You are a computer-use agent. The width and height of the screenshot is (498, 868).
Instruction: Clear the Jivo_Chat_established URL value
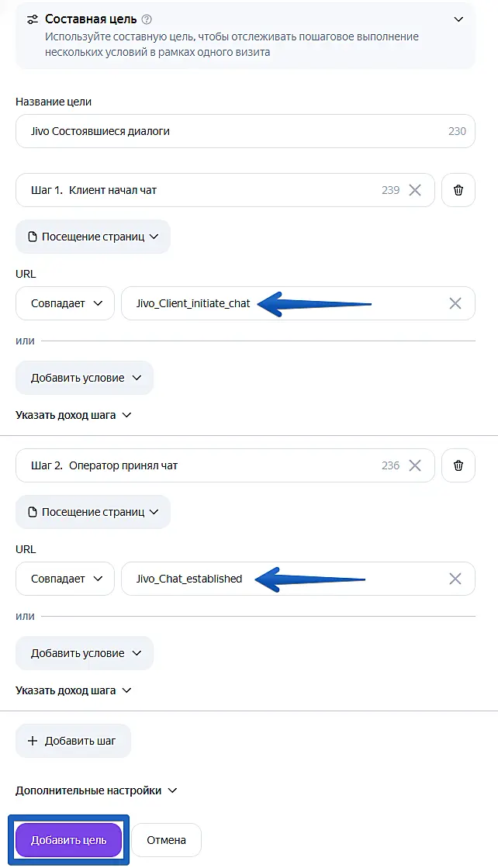(x=455, y=579)
